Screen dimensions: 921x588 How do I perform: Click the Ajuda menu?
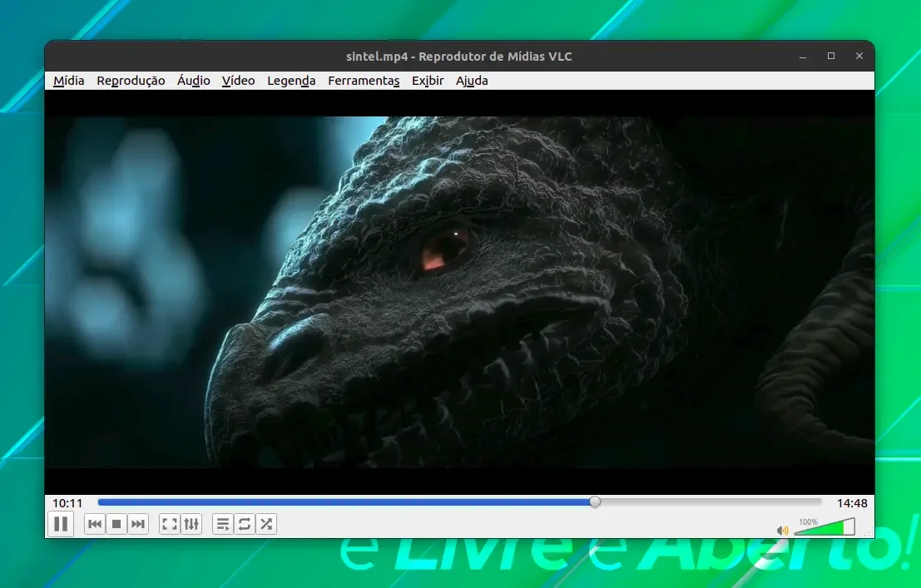(x=472, y=81)
